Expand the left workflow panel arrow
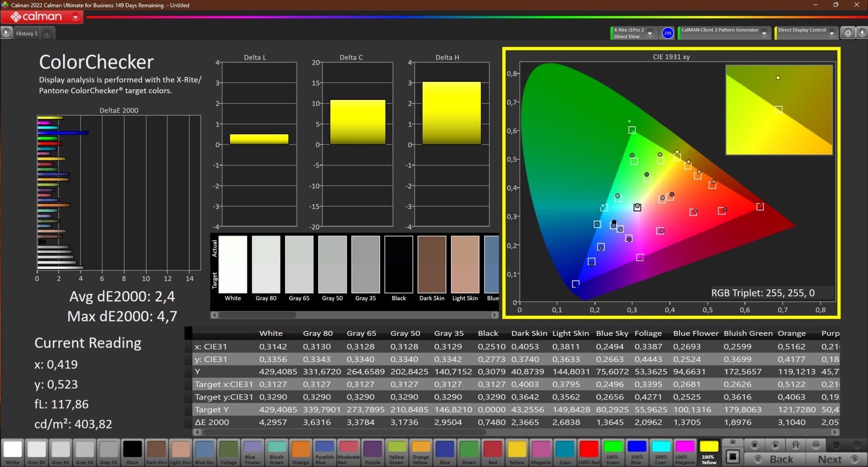 pyautogui.click(x=6, y=33)
